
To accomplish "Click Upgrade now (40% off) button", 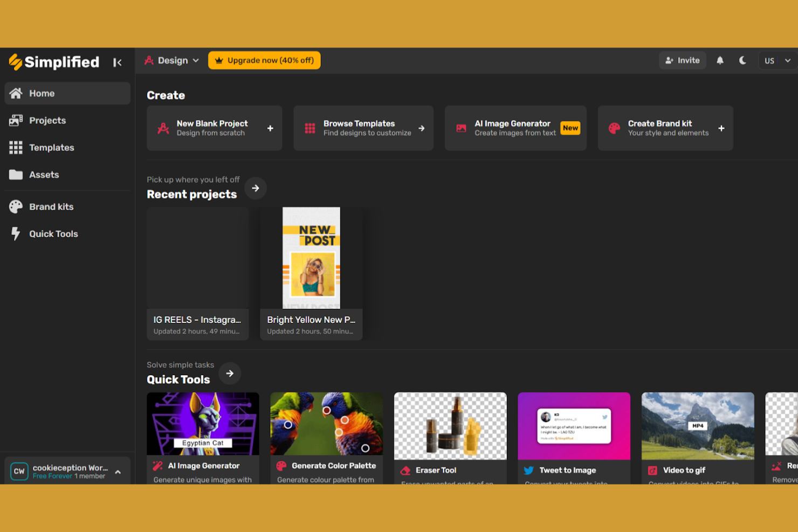I will 264,60.
